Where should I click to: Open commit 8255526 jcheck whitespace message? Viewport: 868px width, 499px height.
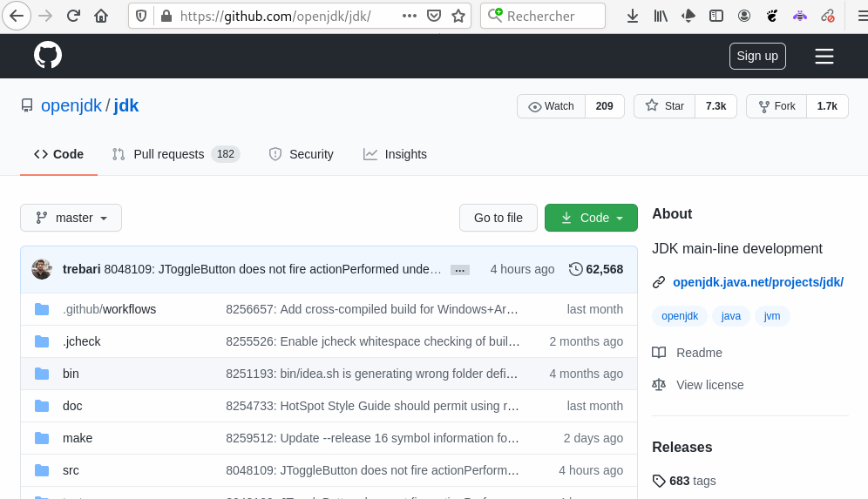tap(372, 341)
